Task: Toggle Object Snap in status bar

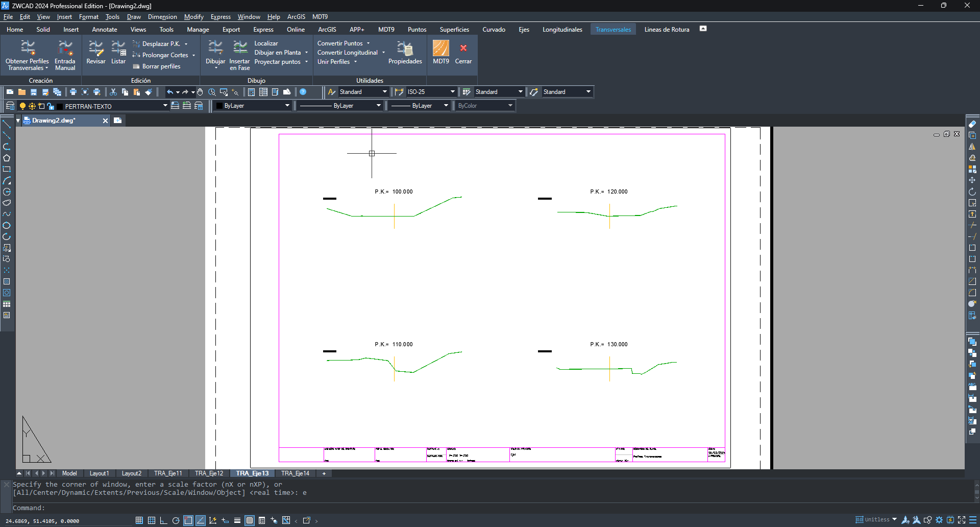Action: click(x=188, y=520)
